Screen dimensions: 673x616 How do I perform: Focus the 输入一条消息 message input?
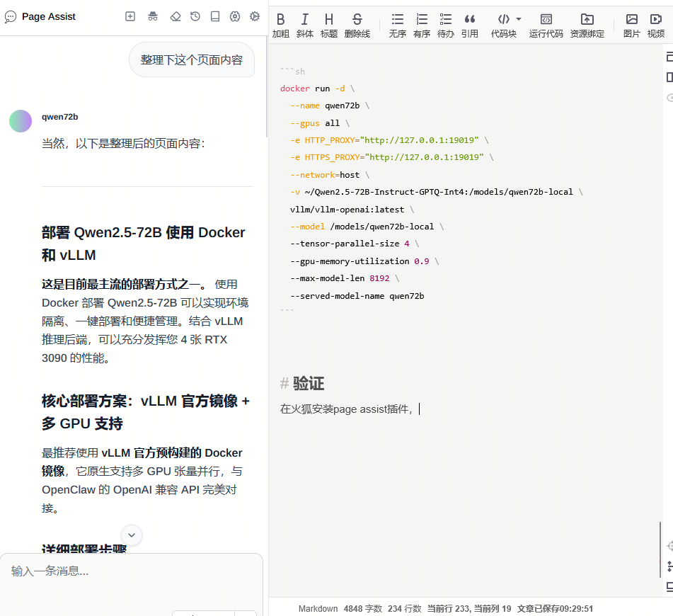132,571
